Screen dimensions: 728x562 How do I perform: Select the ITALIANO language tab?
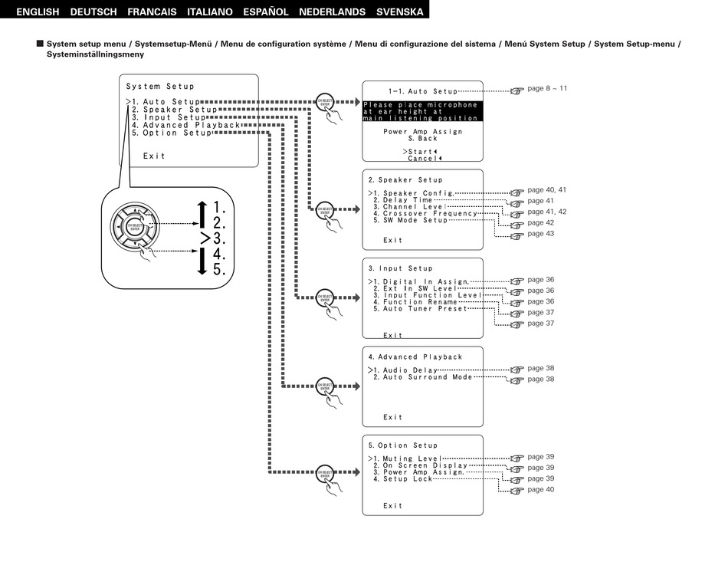click(210, 12)
